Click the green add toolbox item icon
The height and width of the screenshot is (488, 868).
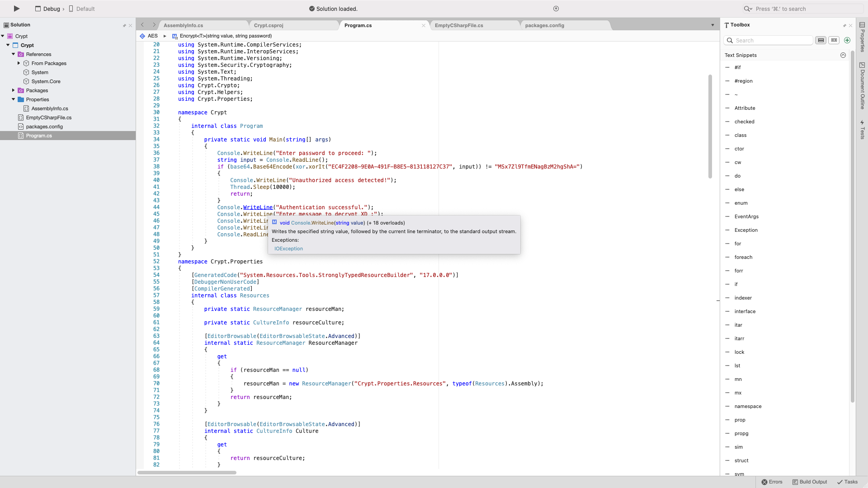tap(847, 40)
